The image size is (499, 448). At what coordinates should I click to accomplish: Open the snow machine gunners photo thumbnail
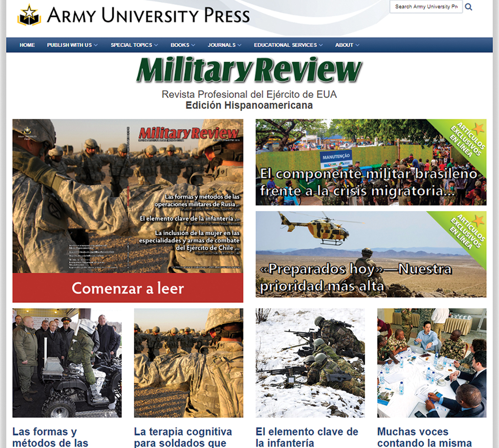coord(310,363)
